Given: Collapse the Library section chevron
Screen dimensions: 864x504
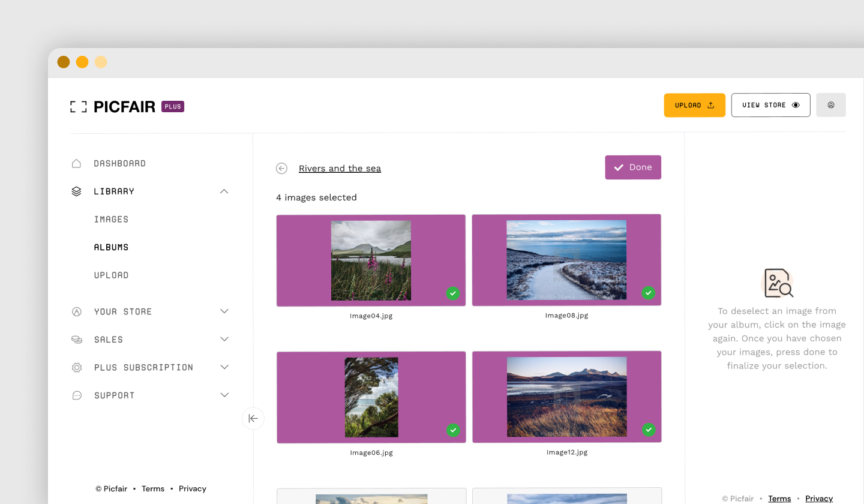Looking at the screenshot, I should tap(224, 191).
